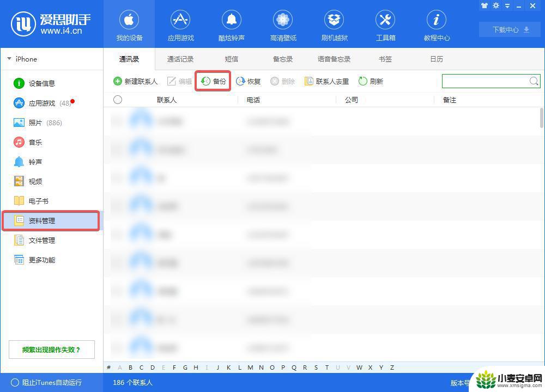Click 联系人去重 to remove duplicates

(x=326, y=81)
